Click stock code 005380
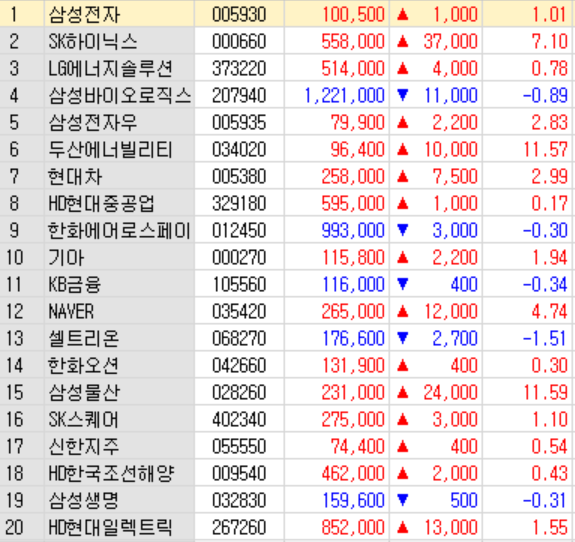 pyautogui.click(x=239, y=176)
